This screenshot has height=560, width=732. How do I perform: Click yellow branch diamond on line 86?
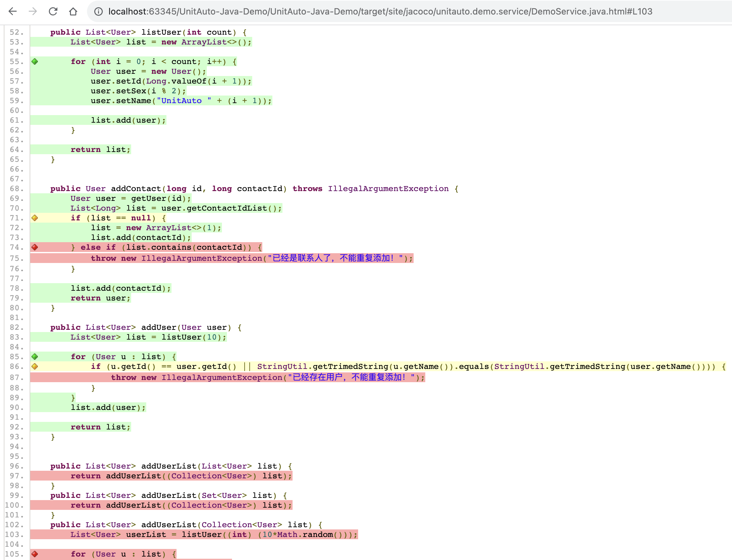click(35, 366)
